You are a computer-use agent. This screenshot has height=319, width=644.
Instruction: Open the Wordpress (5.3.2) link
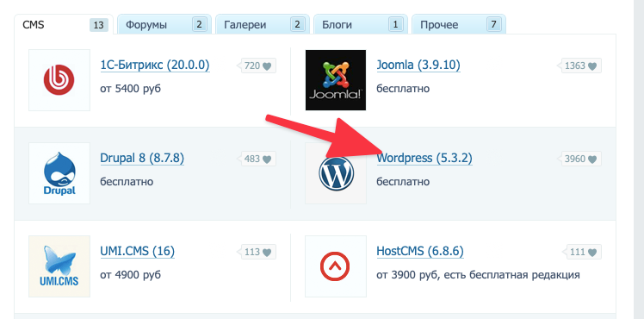click(424, 158)
